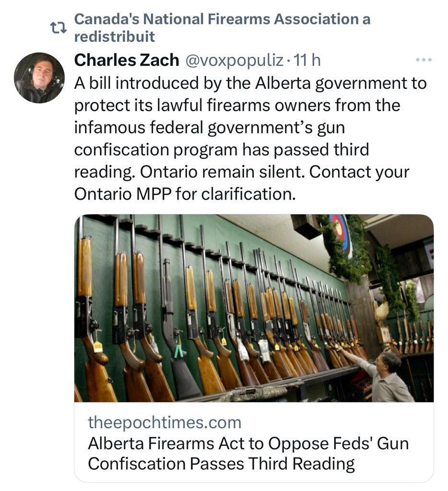This screenshot has width=448, height=491.
Task: Open the gun shop article image
Action: tap(254, 308)
